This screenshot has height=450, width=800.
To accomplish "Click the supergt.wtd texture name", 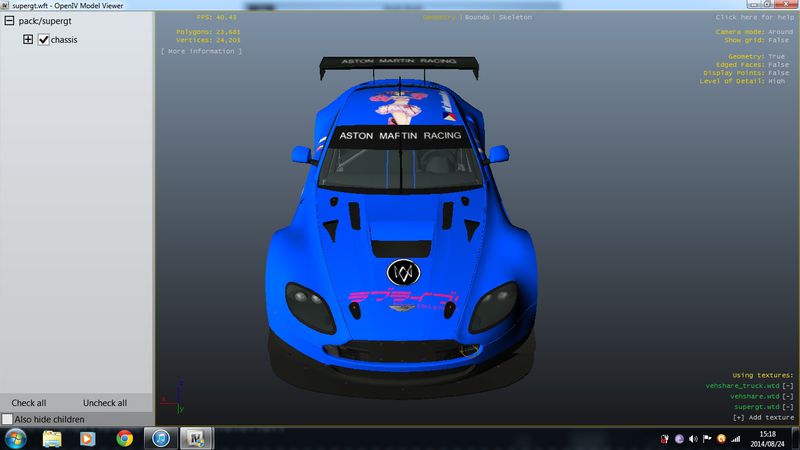I will click(x=757, y=407).
